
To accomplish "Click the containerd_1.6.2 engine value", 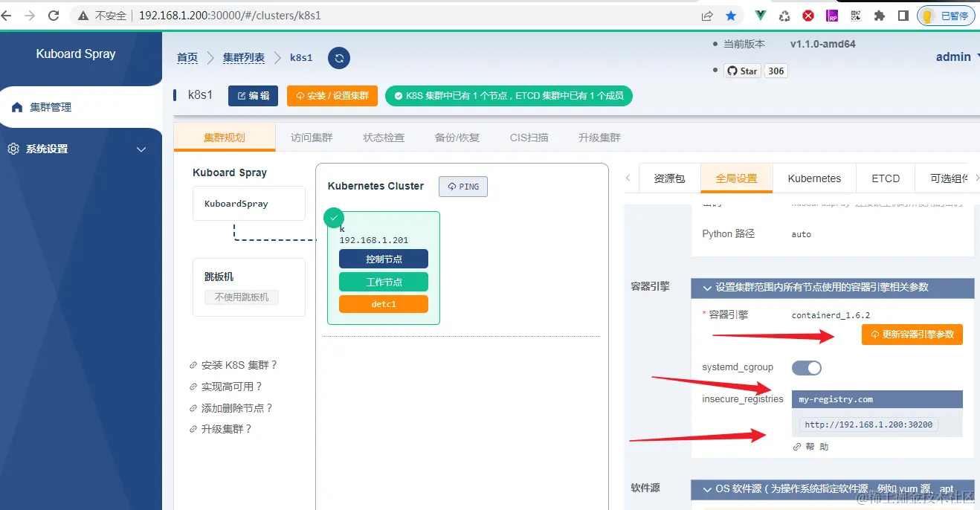I will click(831, 315).
